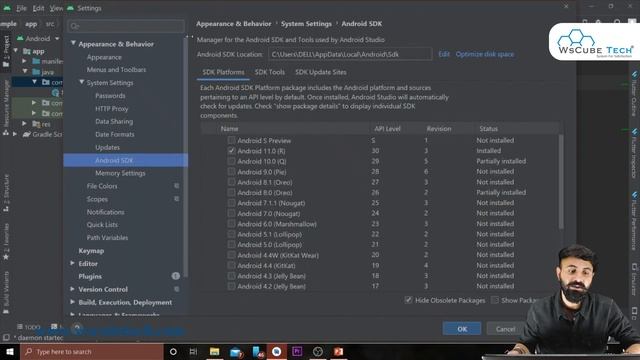Click the Android Studio logo in title bar

tap(7, 8)
